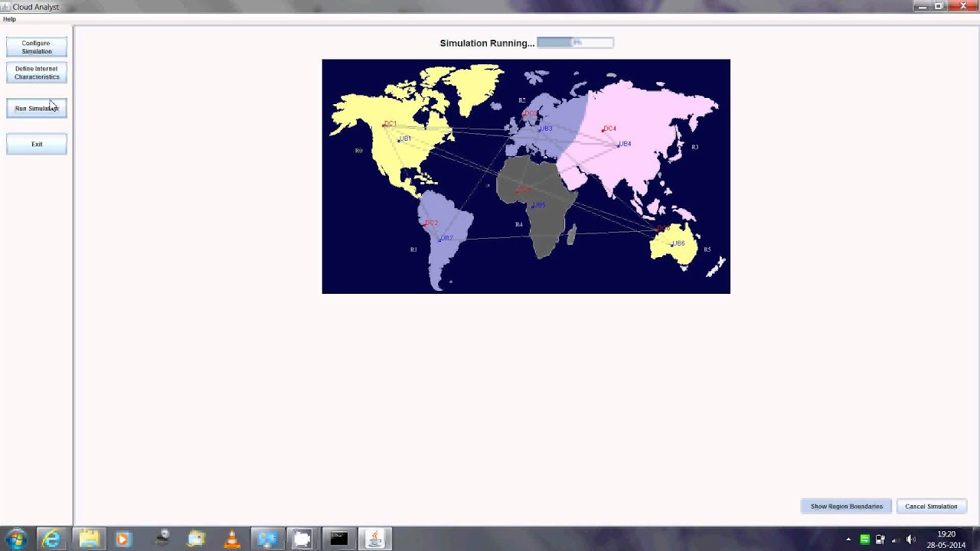Switch to the Java application taskbar icon
Viewport: 980px width, 551px height.
(374, 539)
